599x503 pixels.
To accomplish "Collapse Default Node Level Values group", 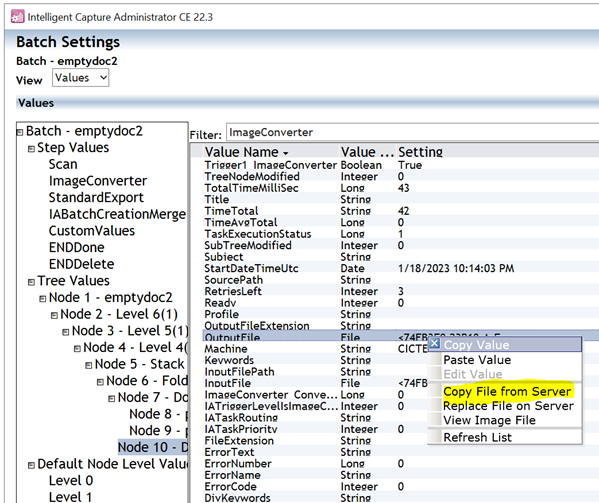I will 31,465.
